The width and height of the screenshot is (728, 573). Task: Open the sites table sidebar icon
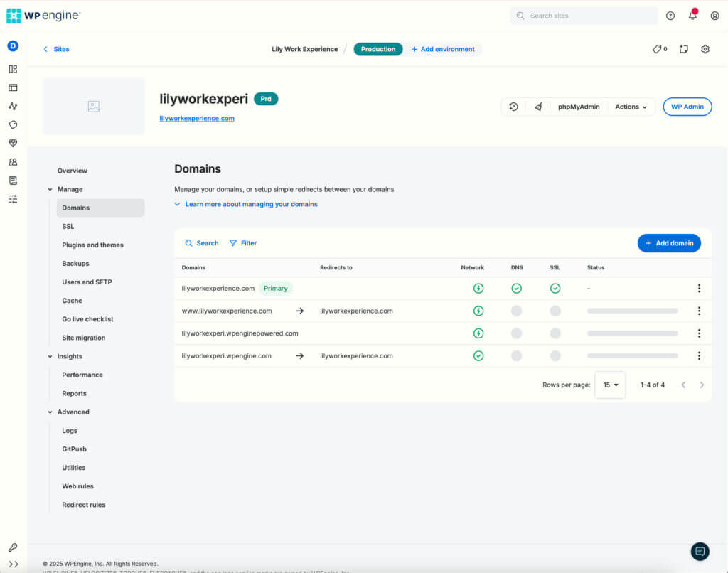(x=13, y=87)
